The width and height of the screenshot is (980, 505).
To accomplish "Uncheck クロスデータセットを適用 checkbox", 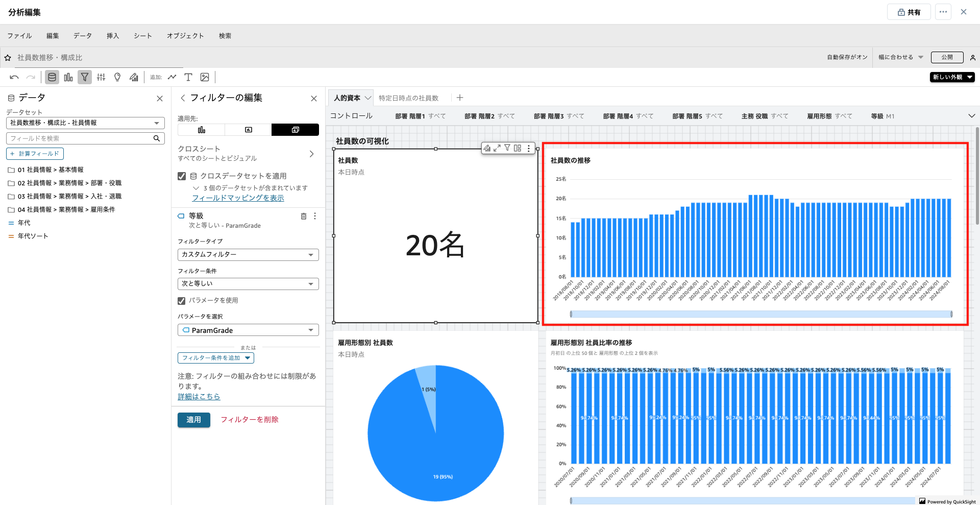I will click(x=182, y=176).
